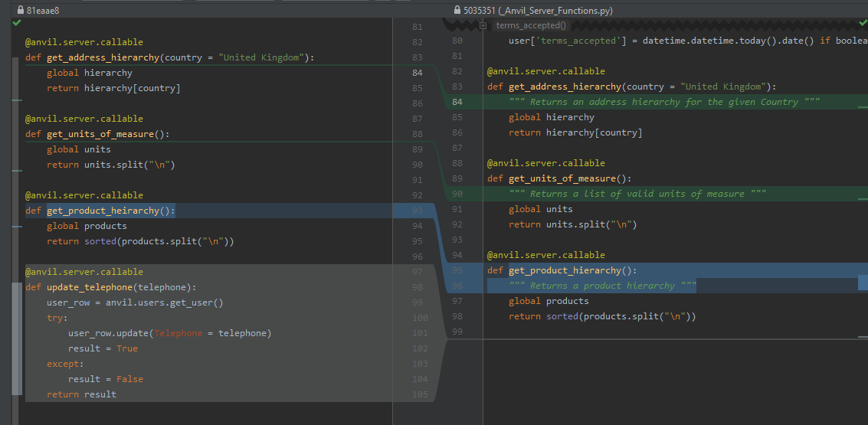Click the green checkmark in the left pane
The image size is (868, 425).
17,23
